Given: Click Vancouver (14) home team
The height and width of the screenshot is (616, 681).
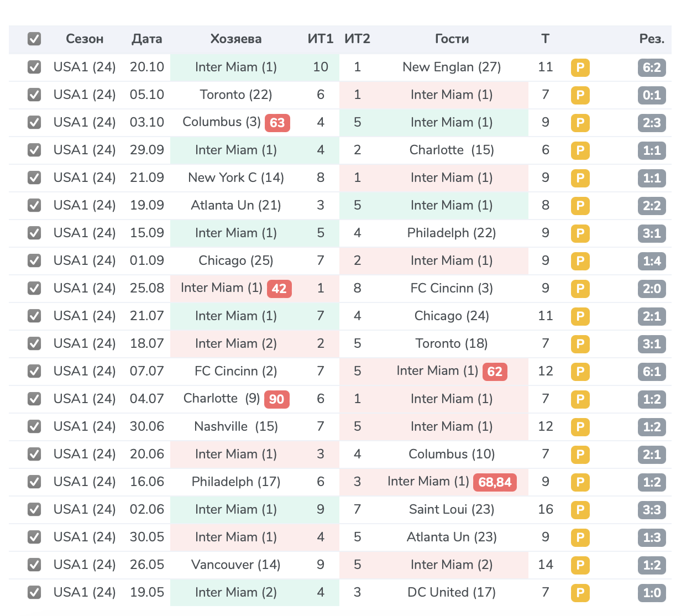Looking at the screenshot, I should (x=236, y=565).
